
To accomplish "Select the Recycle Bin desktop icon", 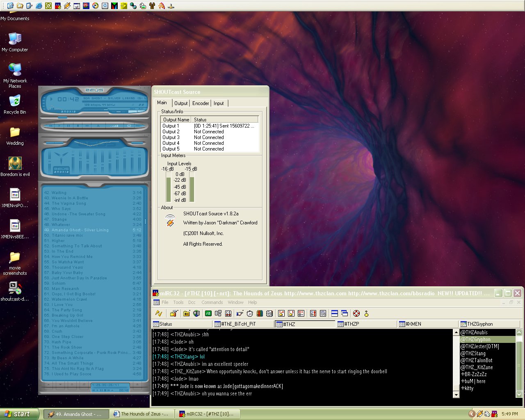I will click(x=15, y=105).
